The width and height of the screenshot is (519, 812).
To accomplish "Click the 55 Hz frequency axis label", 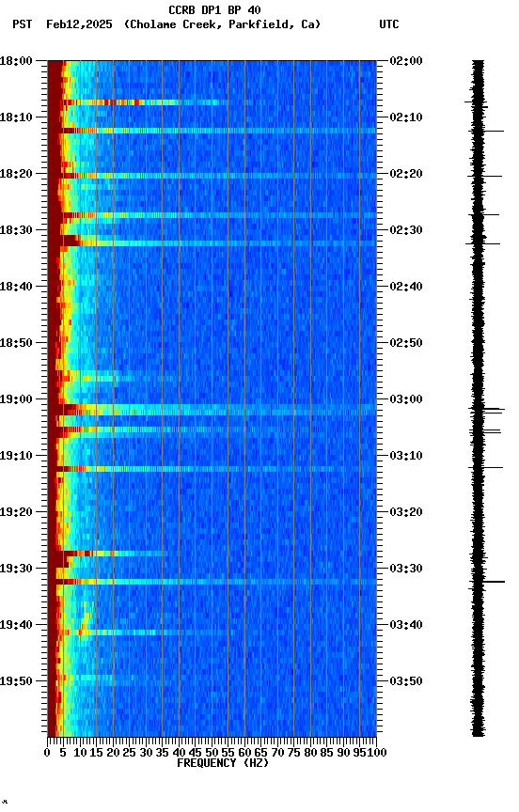I will [228, 753].
